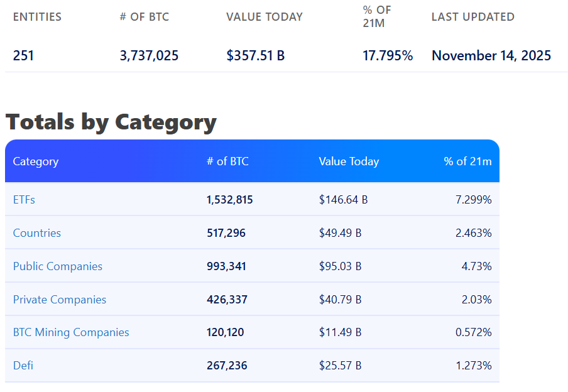Screen dimensions: 568x392
Task: Select the ETFs BTC amount 1,532,815
Action: pyautogui.click(x=230, y=199)
